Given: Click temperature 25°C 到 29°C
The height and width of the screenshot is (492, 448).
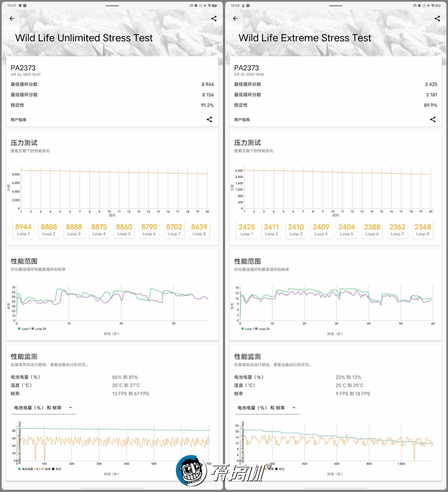Looking at the screenshot, I should coord(349,386).
